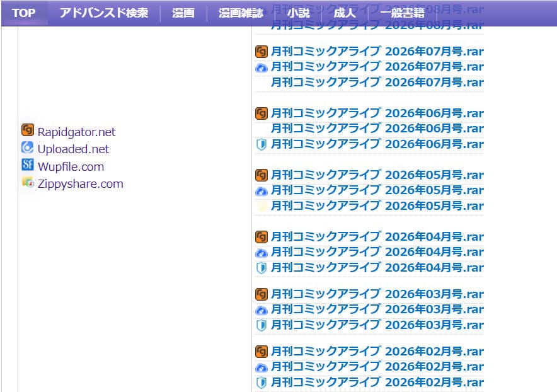
Task: Click the orange Rapidgator.net icon in sidebar
Action: click(x=28, y=130)
